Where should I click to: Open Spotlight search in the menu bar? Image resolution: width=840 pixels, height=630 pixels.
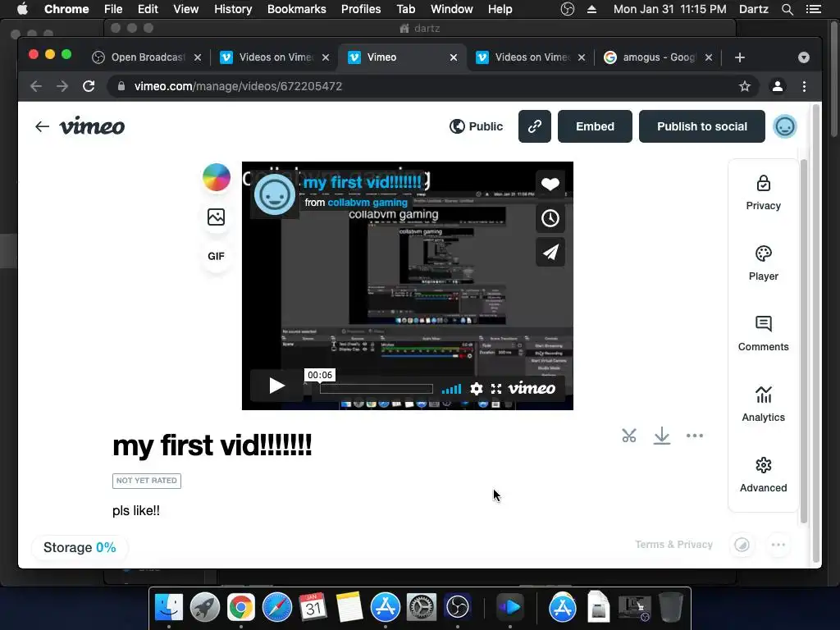click(x=787, y=9)
